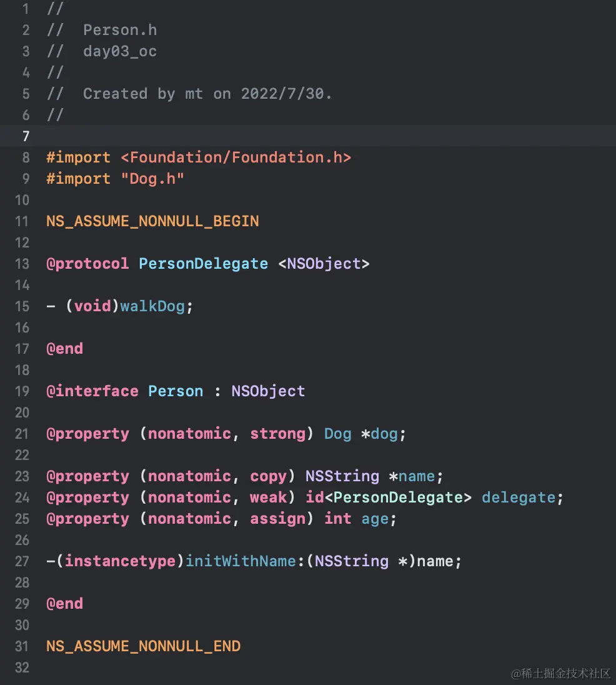
Task: Click line number 21 in the gutter
Action: click(22, 434)
